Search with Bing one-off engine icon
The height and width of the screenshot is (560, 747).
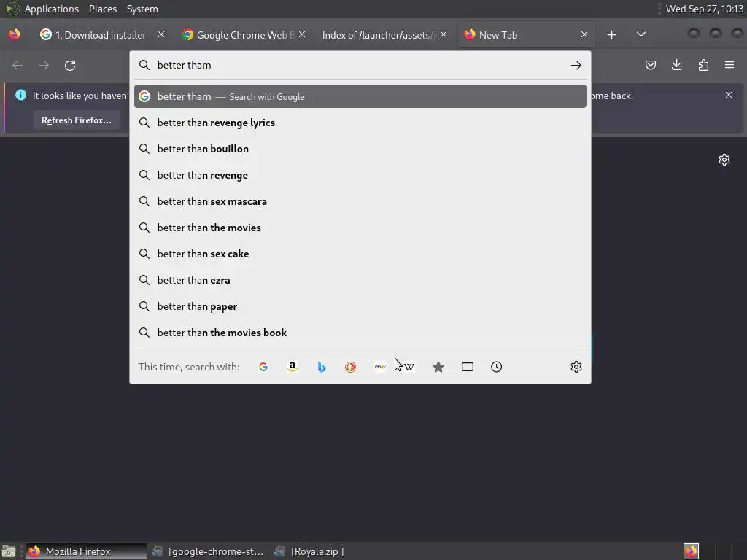point(322,367)
